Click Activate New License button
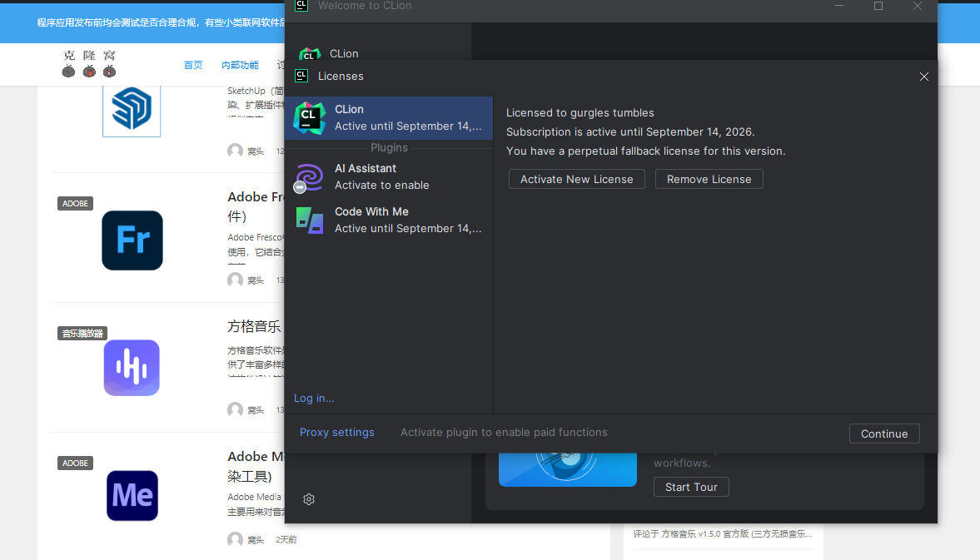This screenshot has width=980, height=560. tap(576, 179)
